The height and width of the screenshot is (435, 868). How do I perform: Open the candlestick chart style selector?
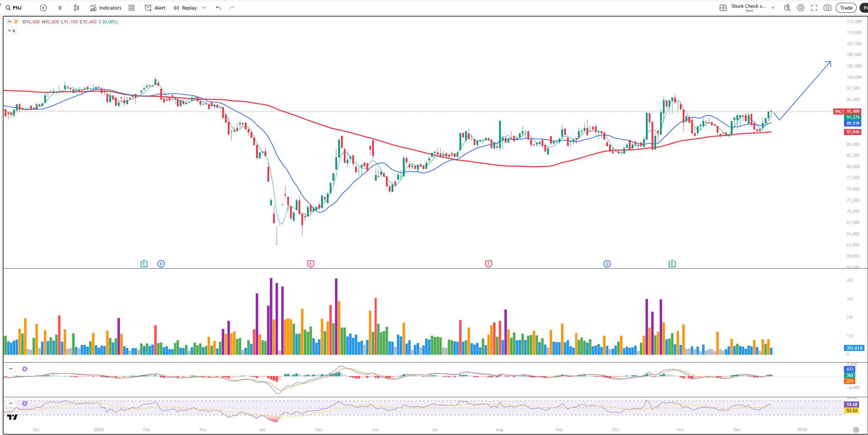(76, 8)
